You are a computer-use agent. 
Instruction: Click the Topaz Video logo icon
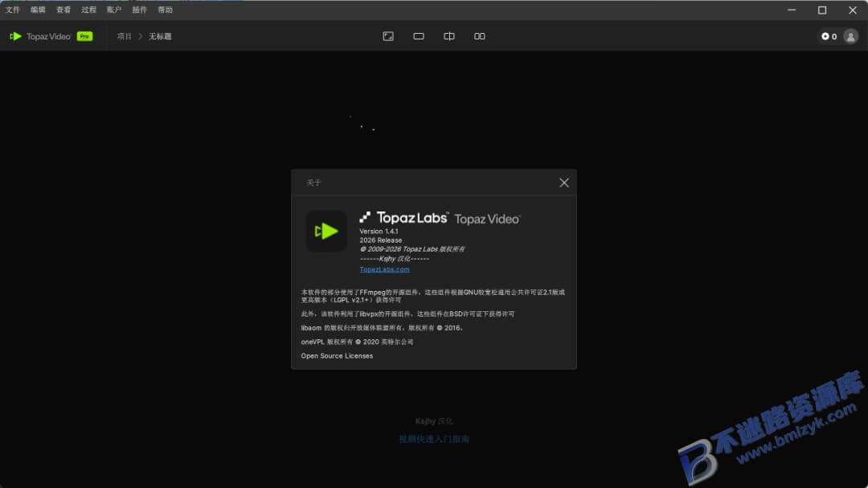[15, 36]
